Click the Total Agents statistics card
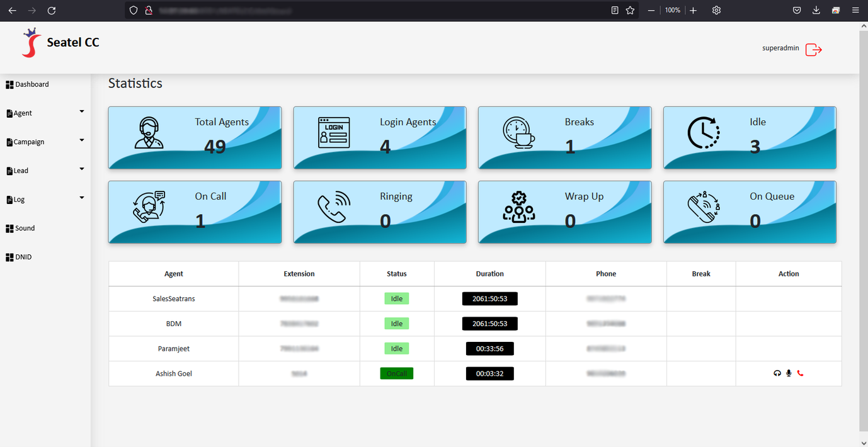 195,138
